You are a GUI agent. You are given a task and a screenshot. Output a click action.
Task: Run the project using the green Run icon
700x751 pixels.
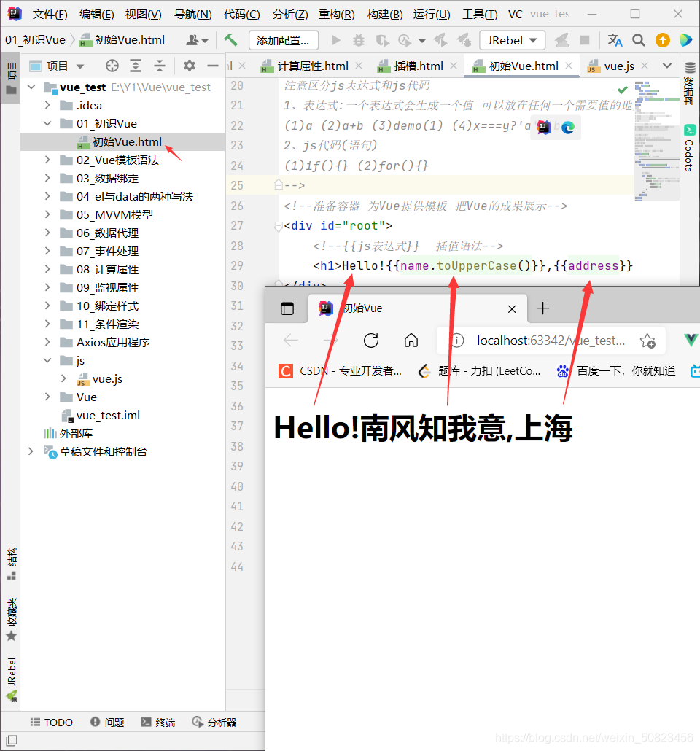[335, 40]
